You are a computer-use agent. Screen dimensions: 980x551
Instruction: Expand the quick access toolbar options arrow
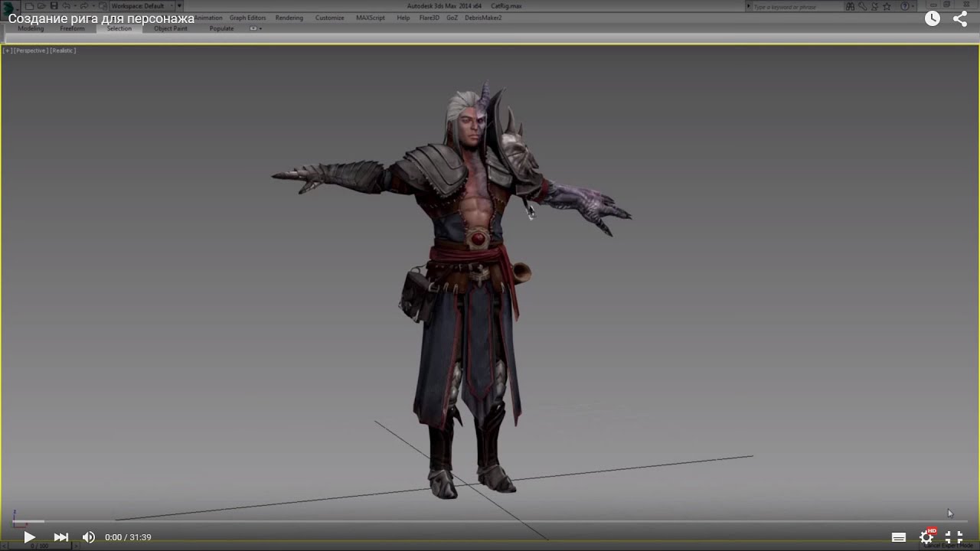coord(179,6)
